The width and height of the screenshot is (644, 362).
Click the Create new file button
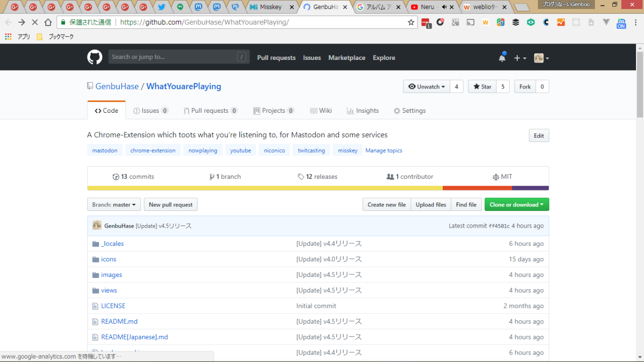click(386, 204)
